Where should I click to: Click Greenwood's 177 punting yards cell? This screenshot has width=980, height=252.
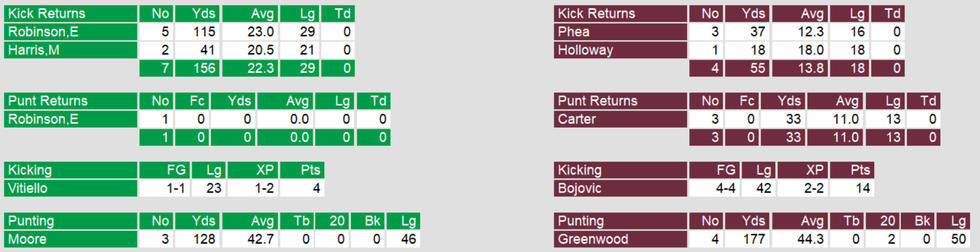tap(754, 239)
